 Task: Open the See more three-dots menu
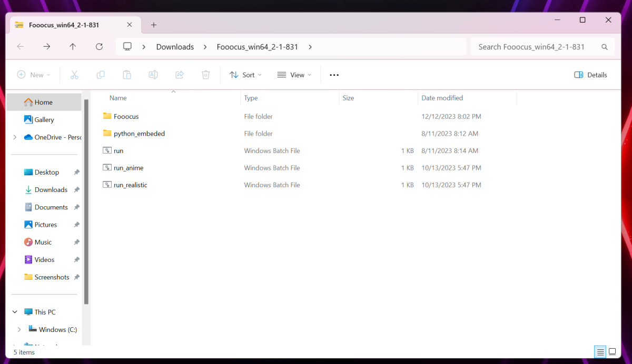click(x=334, y=75)
